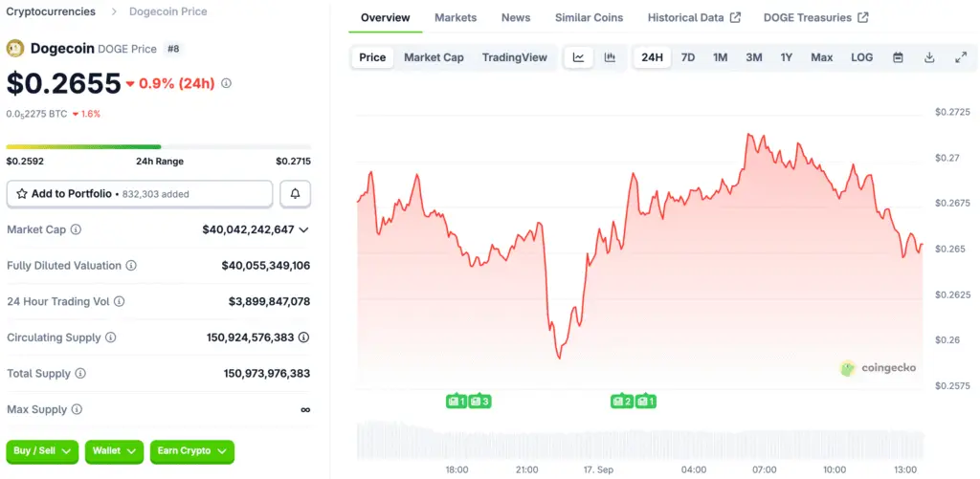980x479 pixels.
Task: Click Market Cap info icon
Action: click(x=77, y=229)
